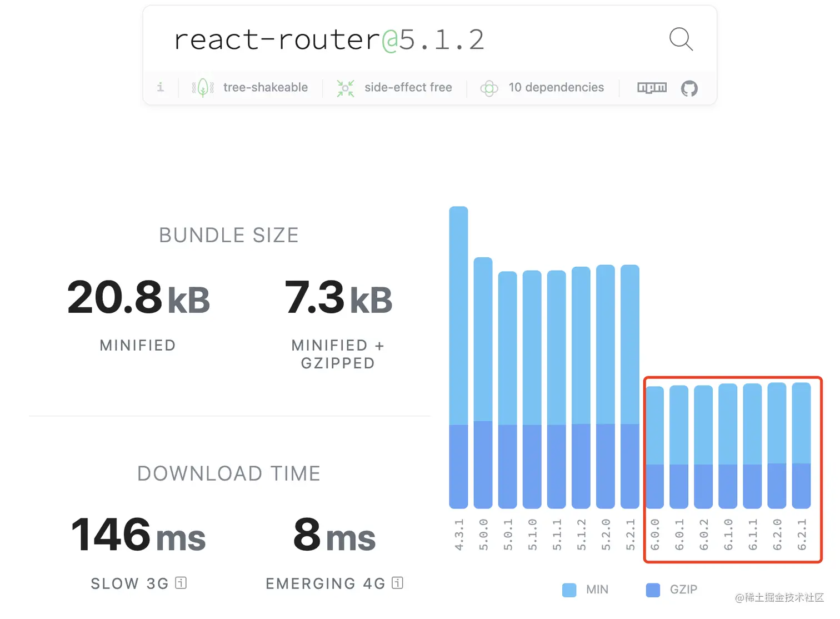Open the 10 dependencies link
The height and width of the screenshot is (619, 840).
point(556,87)
